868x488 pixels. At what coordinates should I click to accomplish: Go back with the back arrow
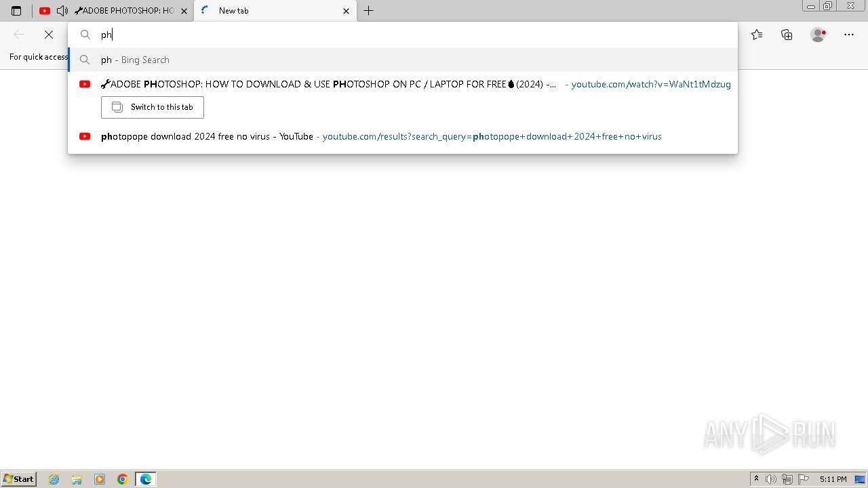19,35
